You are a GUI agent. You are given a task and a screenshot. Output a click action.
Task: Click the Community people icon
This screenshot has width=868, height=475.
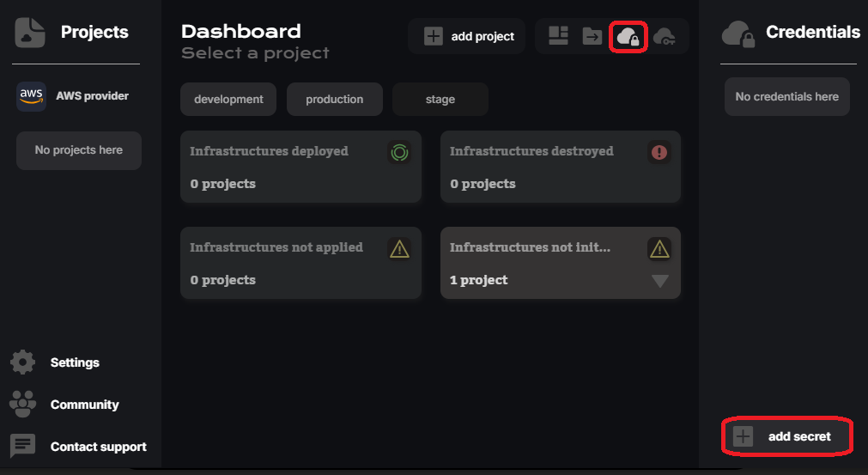click(x=23, y=404)
